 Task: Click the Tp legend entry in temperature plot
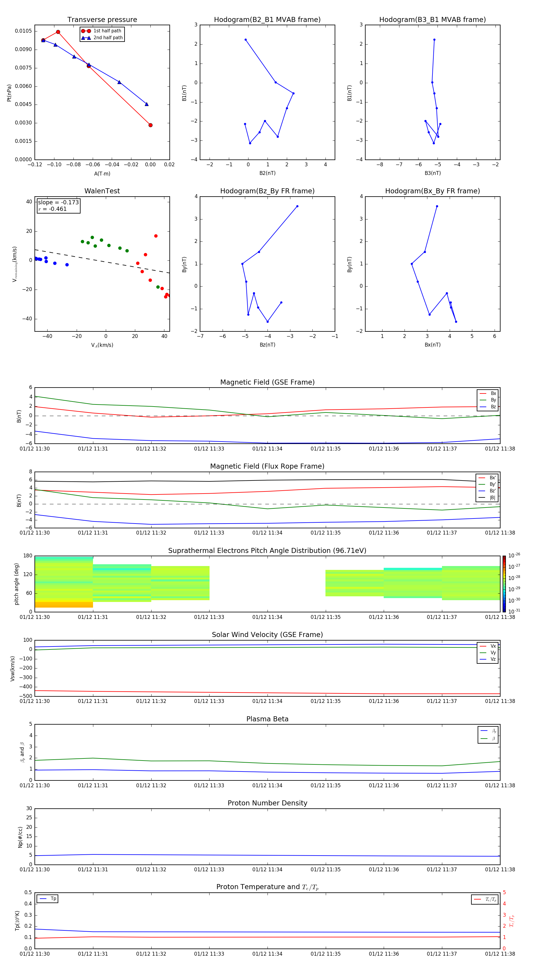(48, 899)
